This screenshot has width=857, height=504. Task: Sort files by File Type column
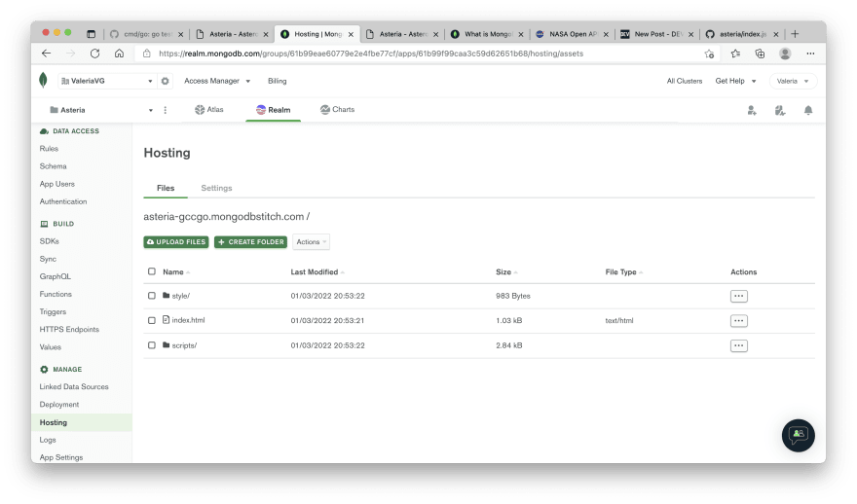[623, 271]
